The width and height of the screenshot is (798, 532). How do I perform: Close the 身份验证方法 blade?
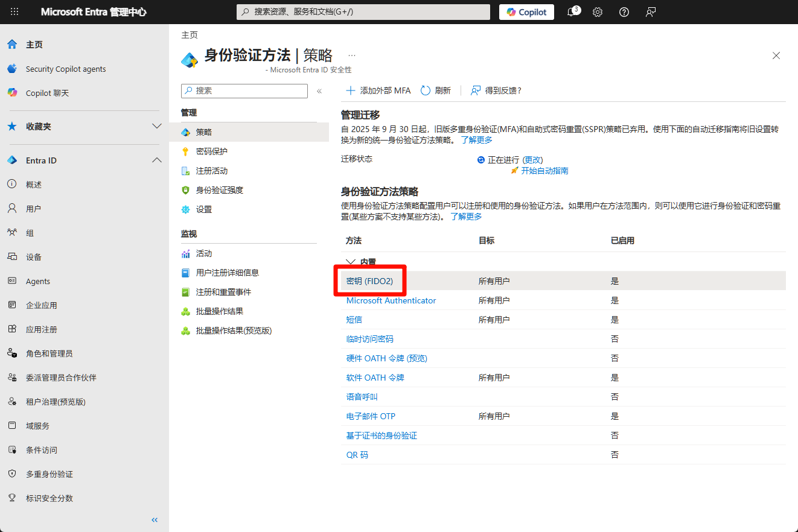point(776,55)
